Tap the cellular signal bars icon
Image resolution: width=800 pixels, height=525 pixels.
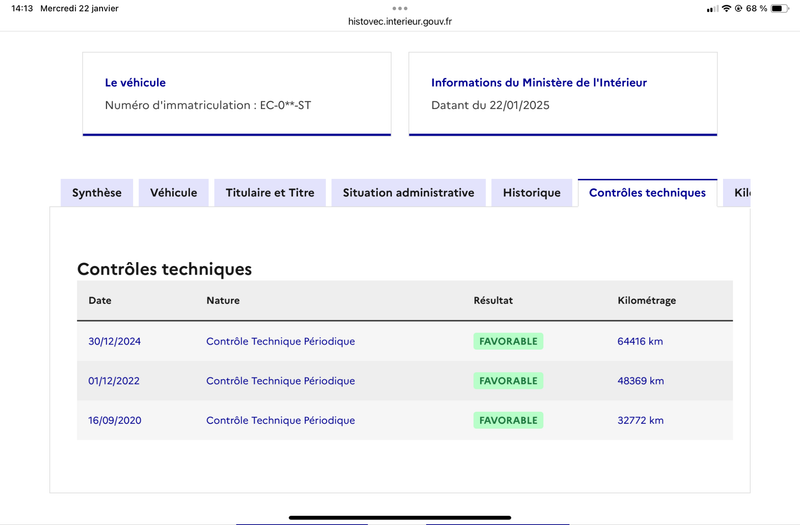(x=712, y=9)
